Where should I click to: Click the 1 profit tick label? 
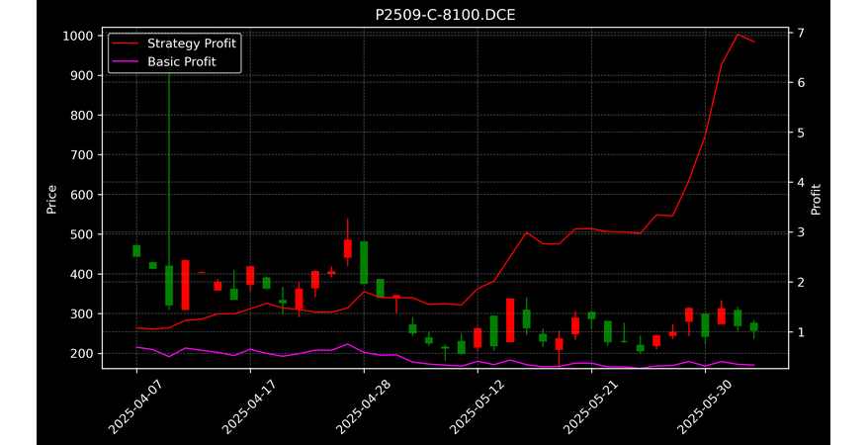coord(801,332)
